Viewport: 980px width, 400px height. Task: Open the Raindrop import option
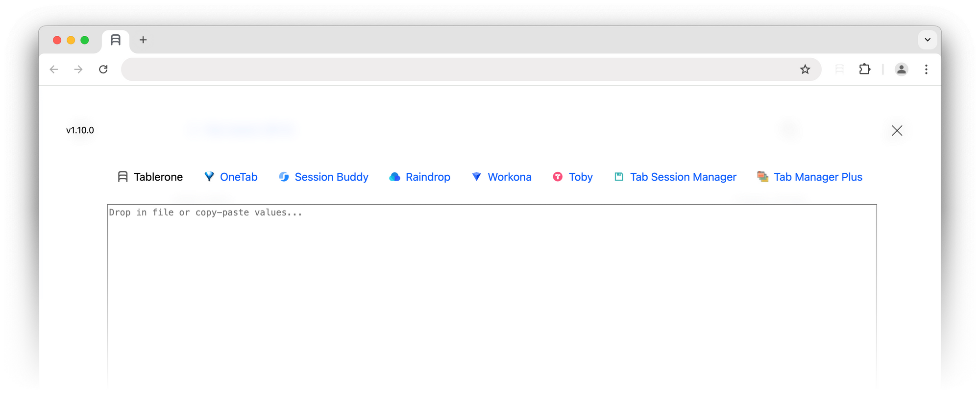(x=419, y=177)
